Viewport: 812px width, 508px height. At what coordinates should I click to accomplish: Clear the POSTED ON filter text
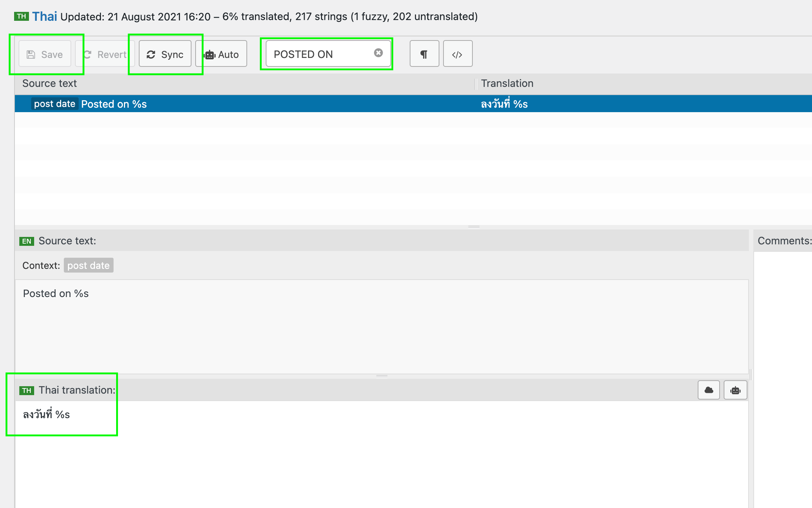(378, 53)
